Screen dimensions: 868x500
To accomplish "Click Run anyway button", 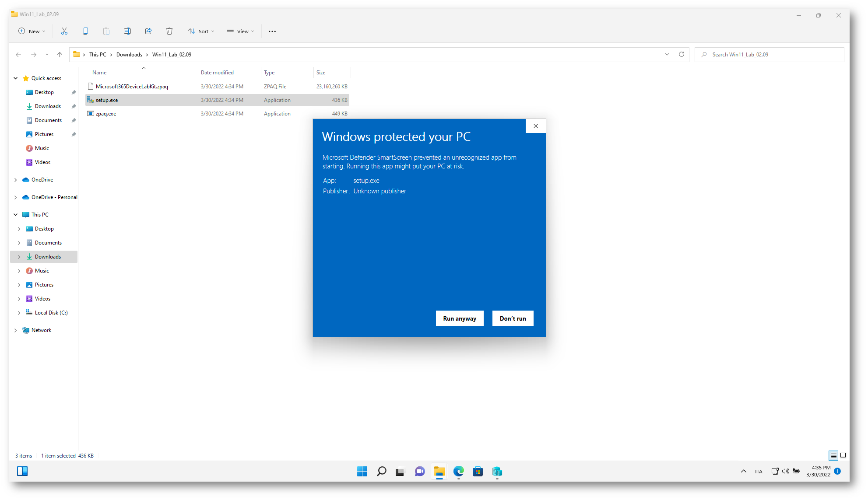I will coord(460,318).
